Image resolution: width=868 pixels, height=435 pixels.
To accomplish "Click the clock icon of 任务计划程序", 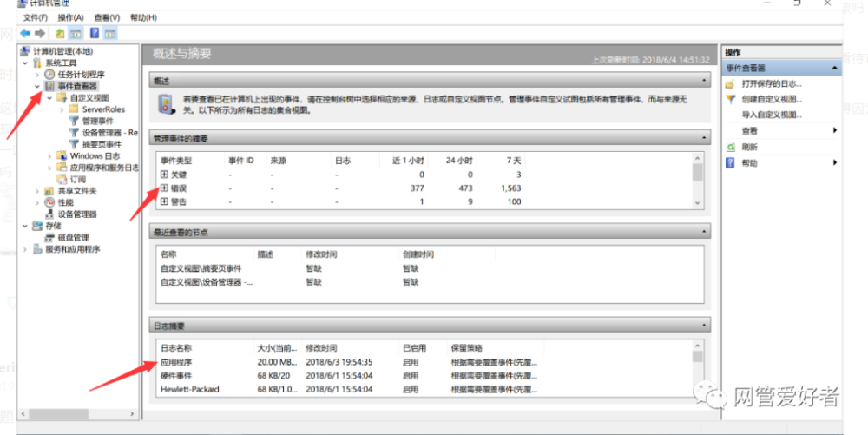I will [49, 74].
